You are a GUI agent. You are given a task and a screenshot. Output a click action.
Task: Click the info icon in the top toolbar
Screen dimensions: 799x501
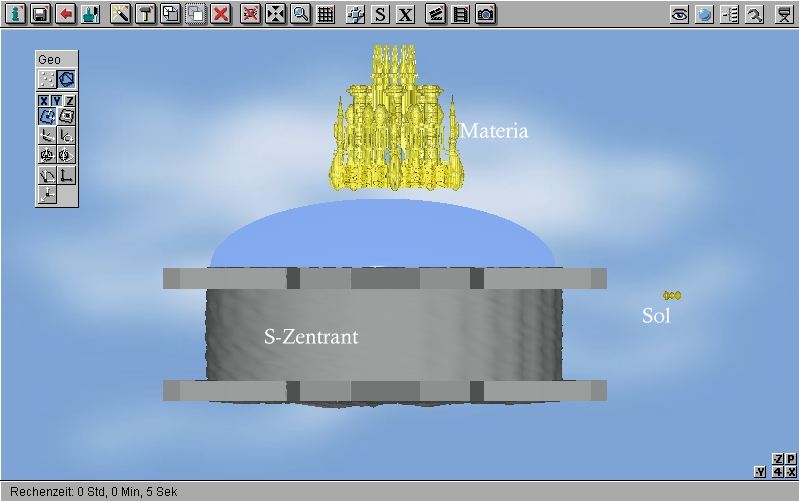pyautogui.click(x=13, y=14)
